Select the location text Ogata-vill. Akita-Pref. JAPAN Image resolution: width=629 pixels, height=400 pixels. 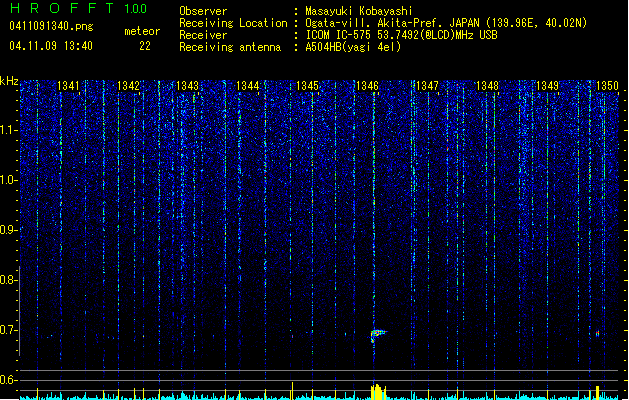coord(392,23)
